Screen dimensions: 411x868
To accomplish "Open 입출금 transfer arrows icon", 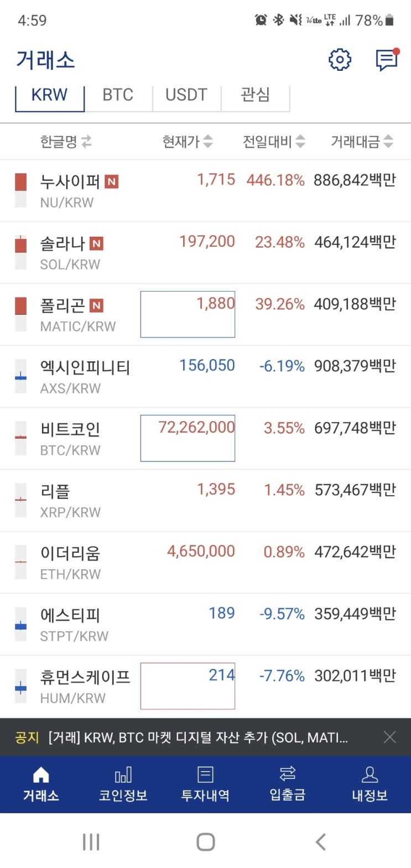I will 288,773.
